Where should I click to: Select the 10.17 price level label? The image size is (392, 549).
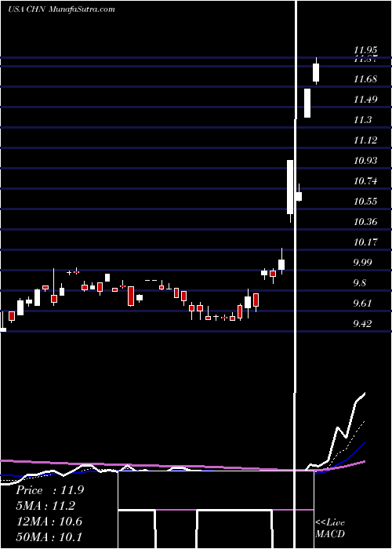(x=366, y=242)
